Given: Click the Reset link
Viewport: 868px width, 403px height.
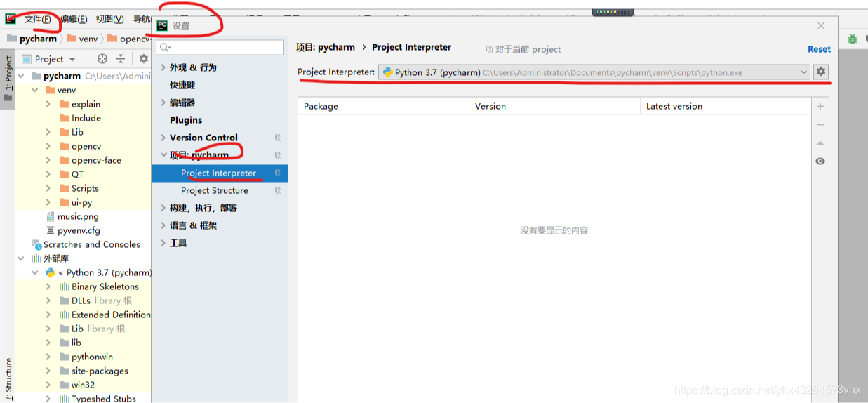Looking at the screenshot, I should (819, 49).
